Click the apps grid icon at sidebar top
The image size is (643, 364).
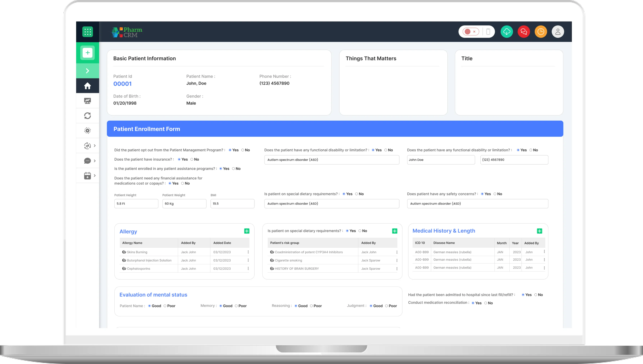click(87, 32)
